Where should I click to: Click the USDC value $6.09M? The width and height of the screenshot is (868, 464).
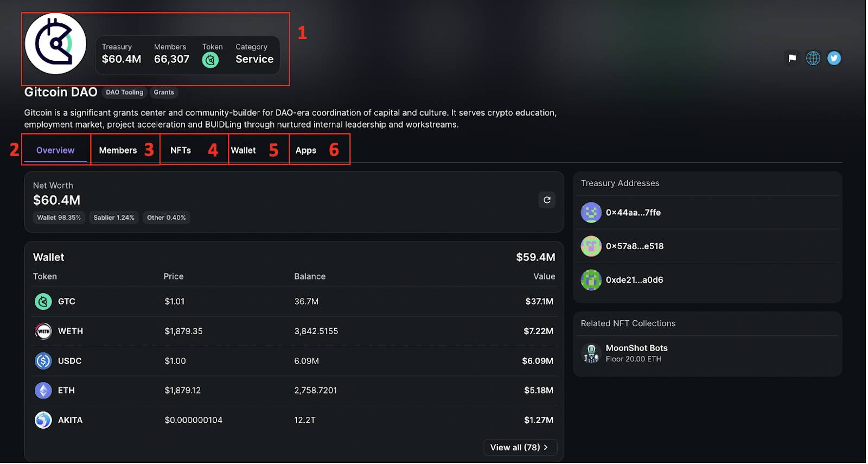pos(538,361)
